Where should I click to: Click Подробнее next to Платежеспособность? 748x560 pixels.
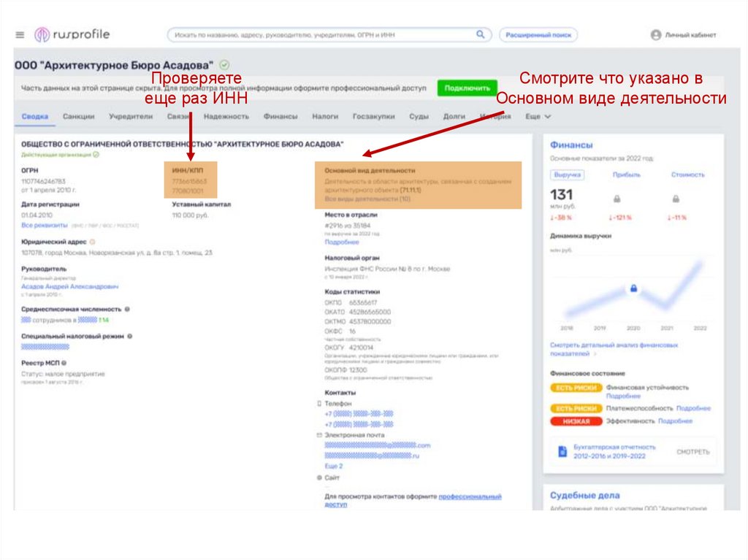(693, 408)
